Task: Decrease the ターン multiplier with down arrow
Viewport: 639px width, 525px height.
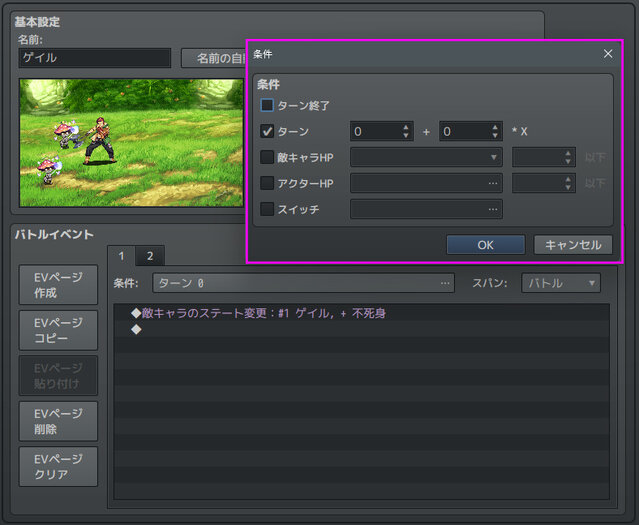Action: [495, 136]
